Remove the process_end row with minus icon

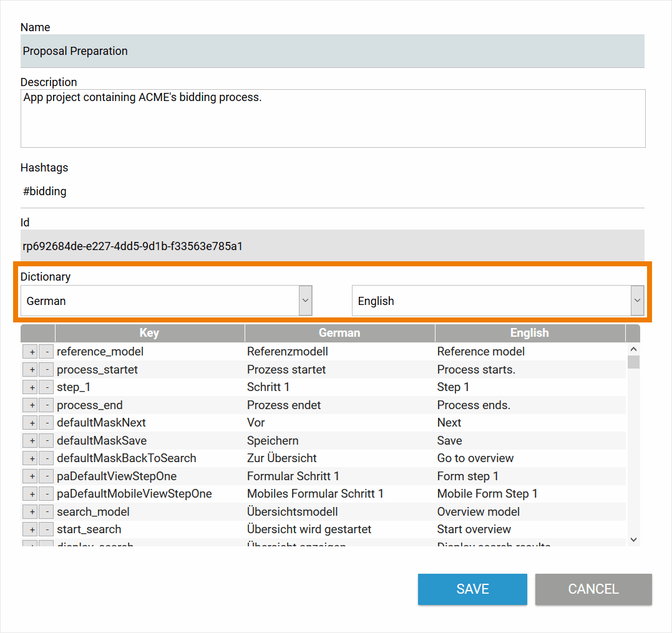pos(46,405)
